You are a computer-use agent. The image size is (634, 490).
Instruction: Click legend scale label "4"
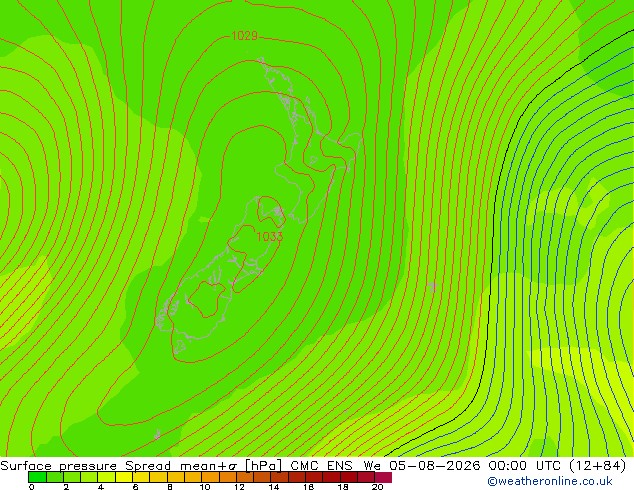click(x=101, y=487)
